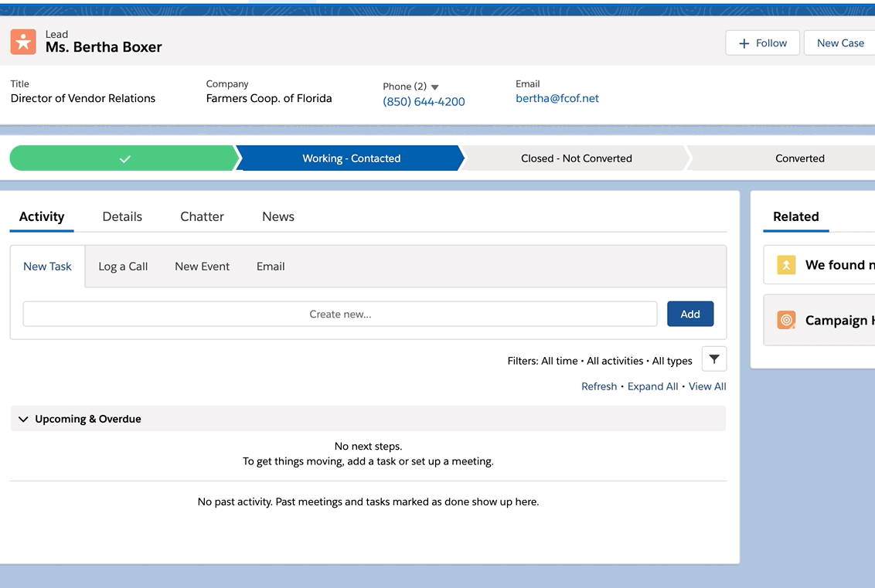Image resolution: width=875 pixels, height=588 pixels.
Task: Open the We found duplicates card
Action: click(x=819, y=265)
